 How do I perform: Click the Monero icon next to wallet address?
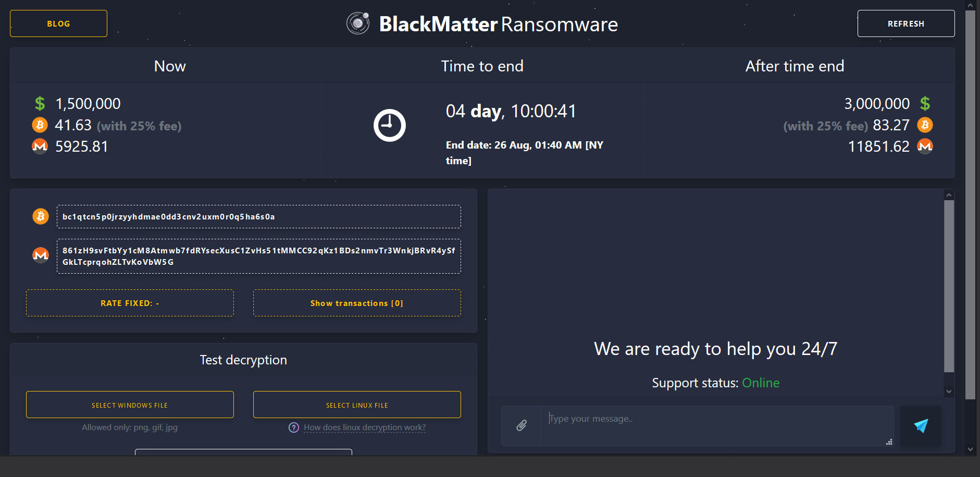click(41, 255)
